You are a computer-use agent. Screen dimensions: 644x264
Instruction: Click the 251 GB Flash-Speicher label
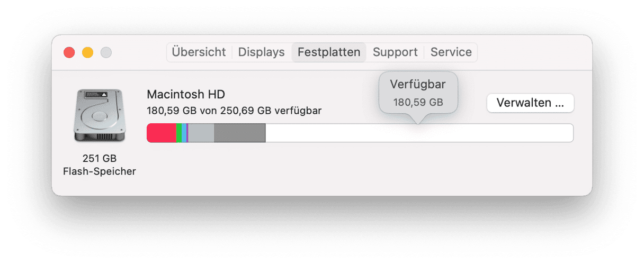(100, 165)
